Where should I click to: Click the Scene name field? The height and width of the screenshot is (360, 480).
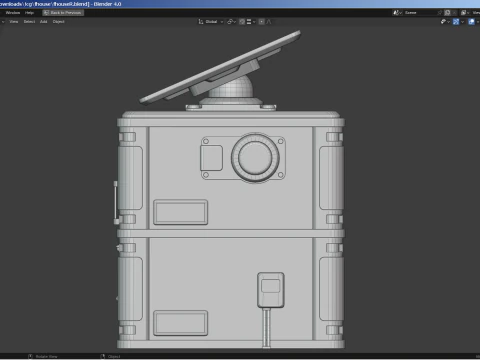click(x=420, y=13)
